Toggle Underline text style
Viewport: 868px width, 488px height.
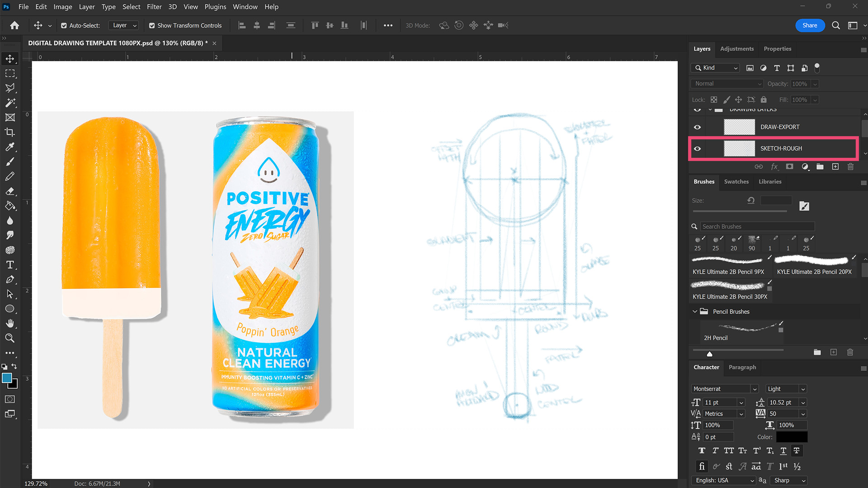(x=783, y=450)
